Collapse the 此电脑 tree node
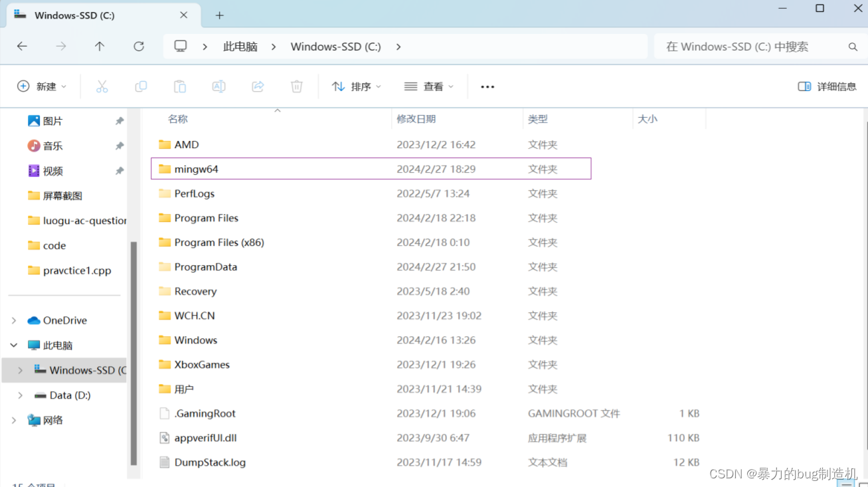This screenshot has height=487, width=868. coord(14,345)
